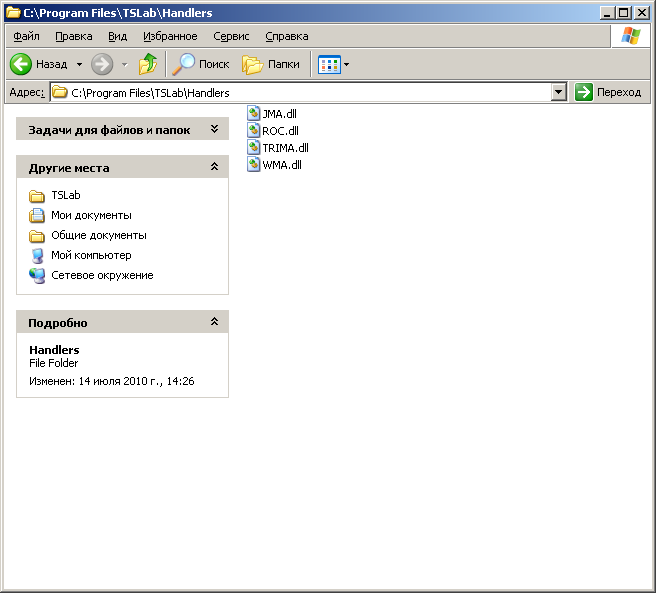
Task: Click the Другие места header text
Action: click(69, 168)
